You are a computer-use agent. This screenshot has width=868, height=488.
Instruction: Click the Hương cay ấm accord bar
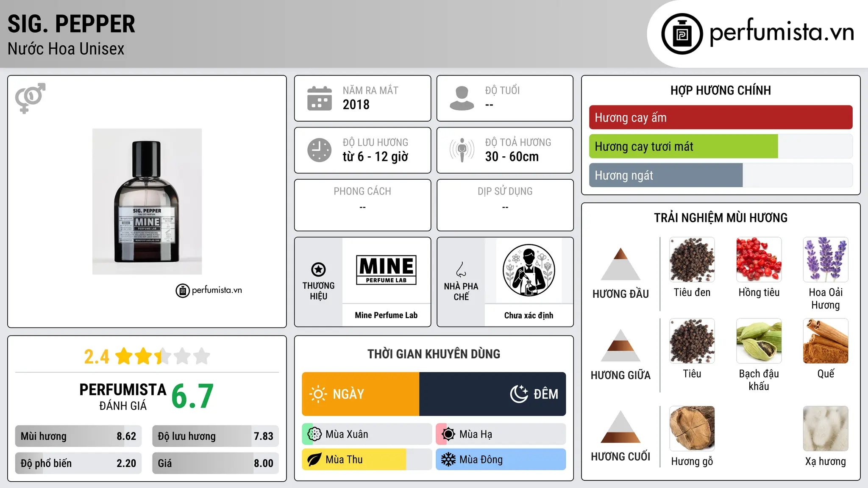coord(721,117)
